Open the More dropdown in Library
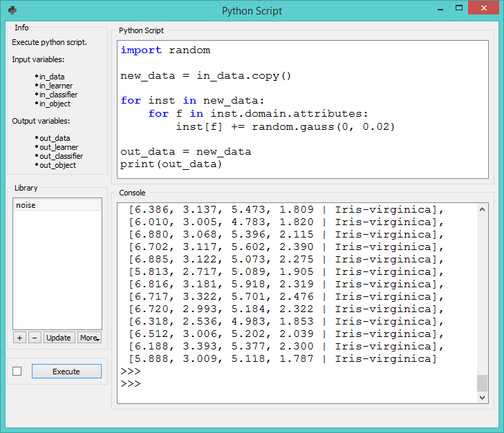Viewport: 504px width, 433px height. 89,338
